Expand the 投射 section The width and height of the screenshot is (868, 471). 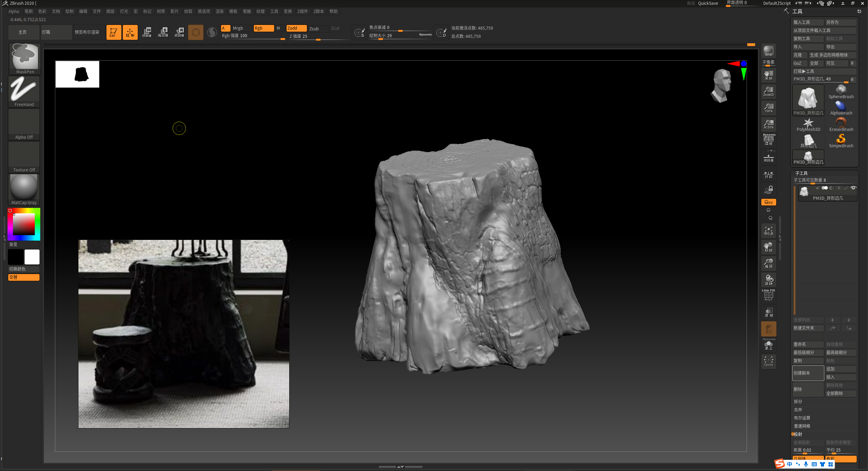(798, 434)
